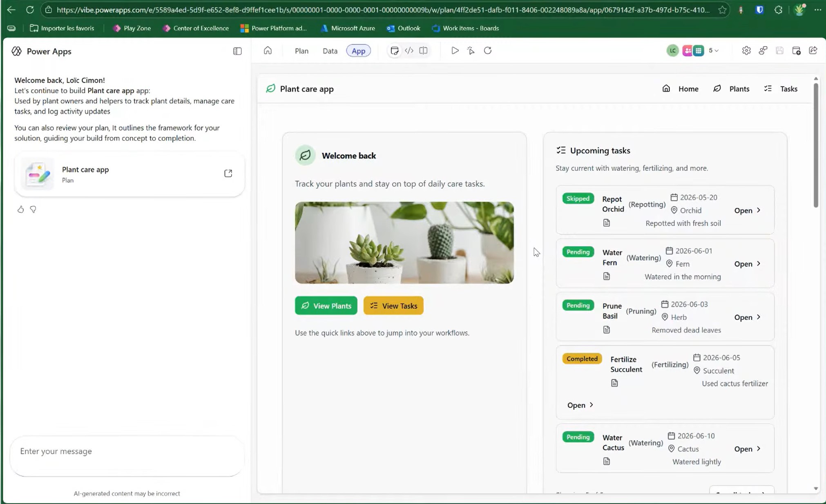This screenshot has height=504, width=826.
Task: Click thumbs up feedback icon
Action: 20,210
